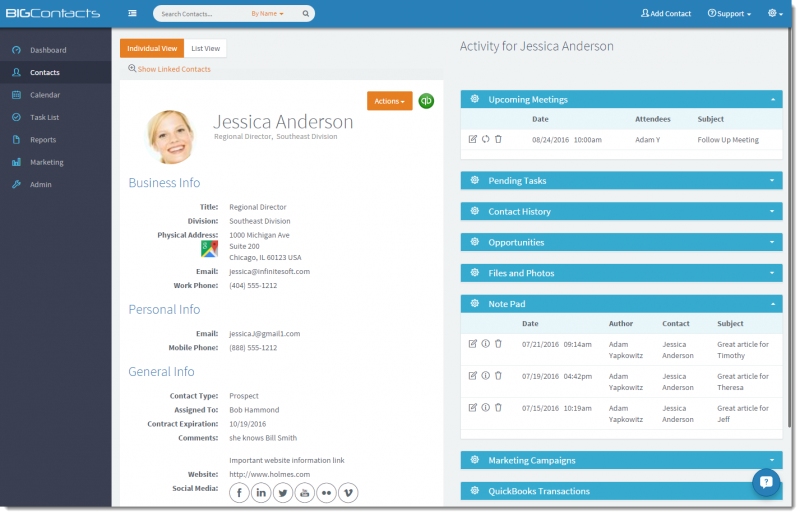Click the Google Maps icon by address
800x515 pixels.
[209, 249]
